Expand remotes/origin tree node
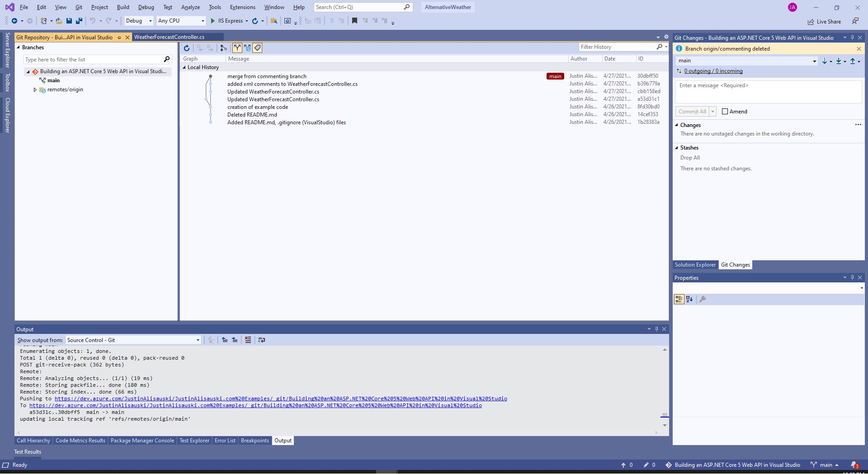 [x=35, y=90]
